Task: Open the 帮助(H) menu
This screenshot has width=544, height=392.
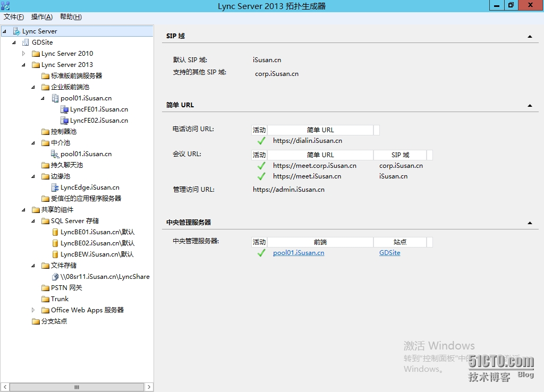Action: 71,16
